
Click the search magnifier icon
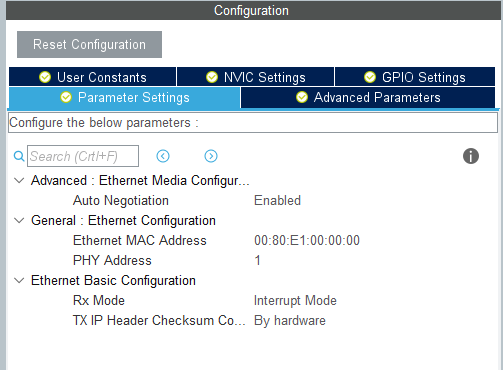coord(19,156)
